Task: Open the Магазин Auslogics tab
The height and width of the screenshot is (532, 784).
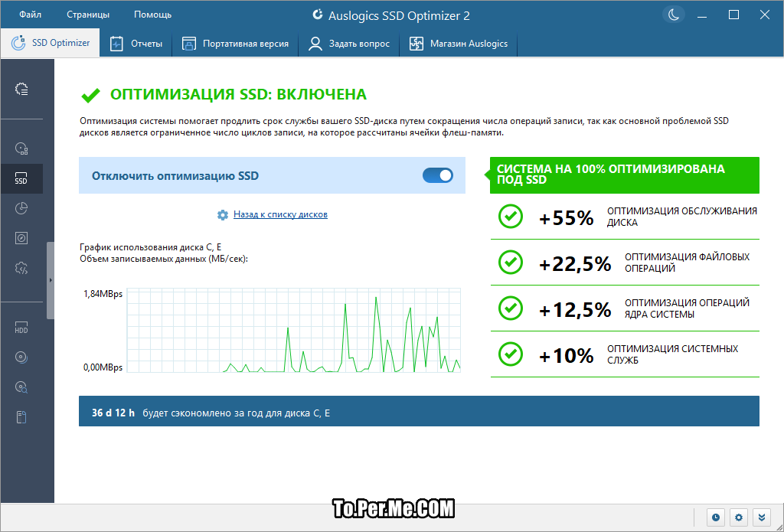Action: tap(458, 44)
